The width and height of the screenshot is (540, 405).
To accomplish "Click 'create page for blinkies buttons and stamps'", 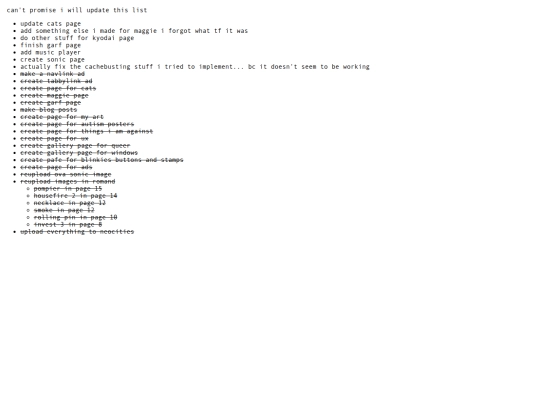I will pyautogui.click(x=102, y=160).
